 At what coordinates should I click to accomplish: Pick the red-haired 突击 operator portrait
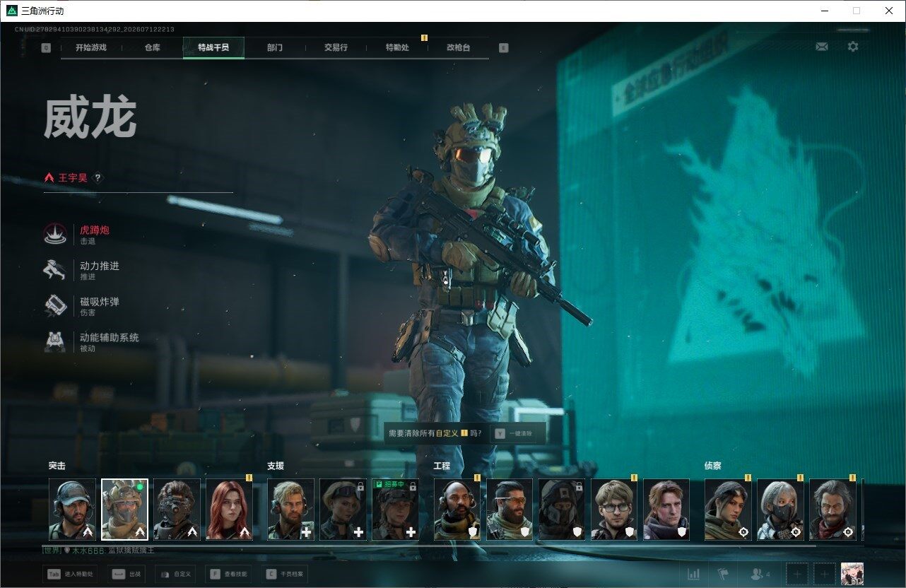(229, 510)
